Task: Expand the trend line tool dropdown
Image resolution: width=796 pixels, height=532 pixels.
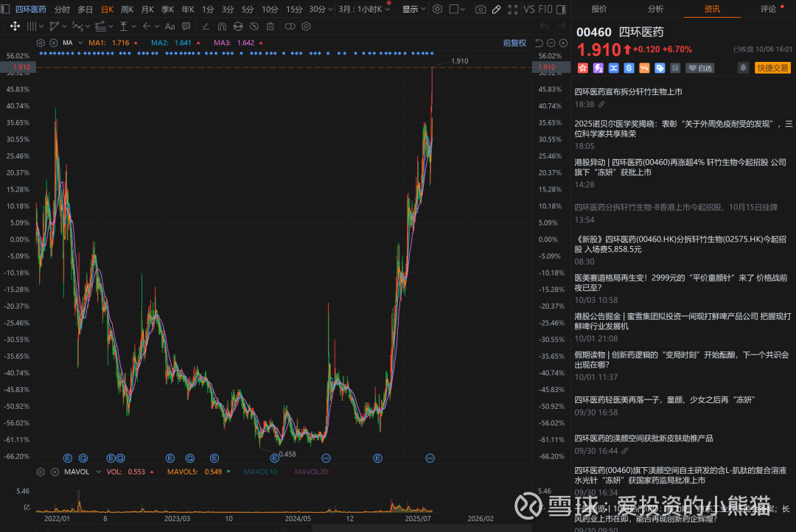Action: (x=64, y=27)
